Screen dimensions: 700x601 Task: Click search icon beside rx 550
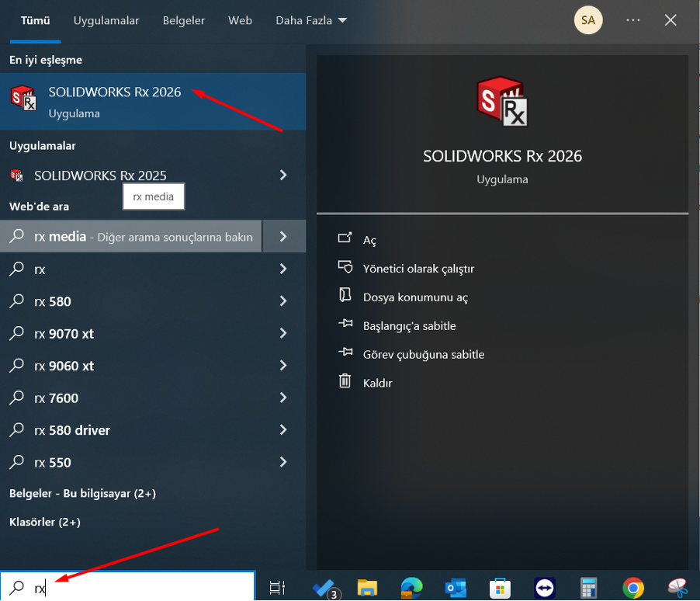17,461
